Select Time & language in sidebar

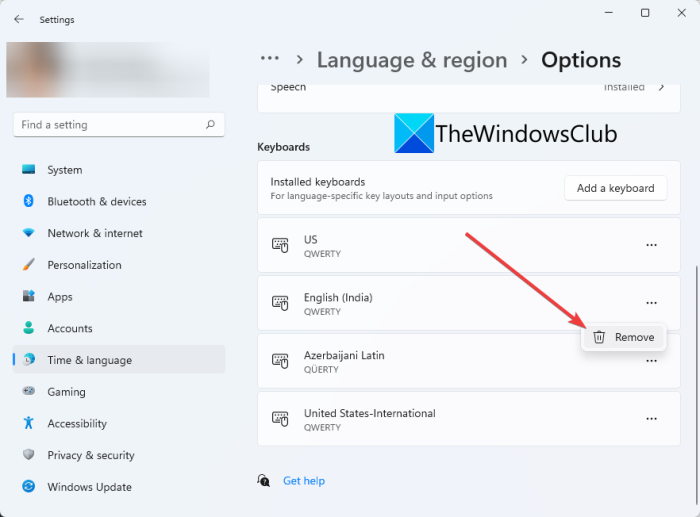coord(89,360)
